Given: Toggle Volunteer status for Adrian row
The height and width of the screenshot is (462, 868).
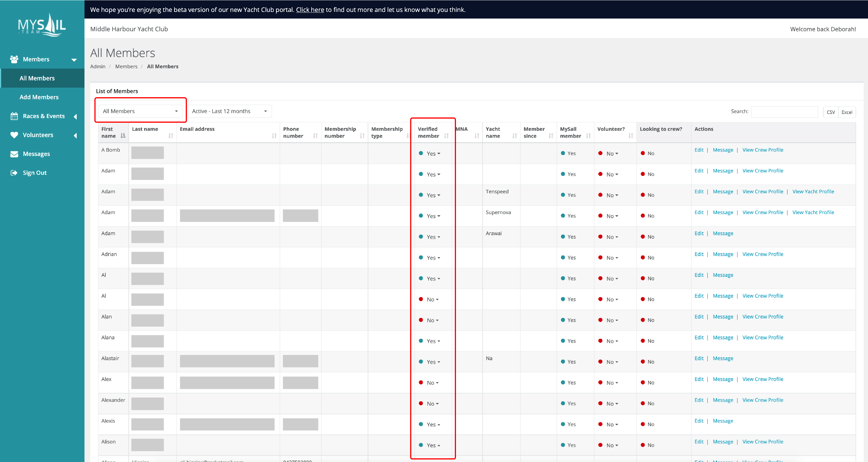Looking at the screenshot, I should (x=612, y=258).
